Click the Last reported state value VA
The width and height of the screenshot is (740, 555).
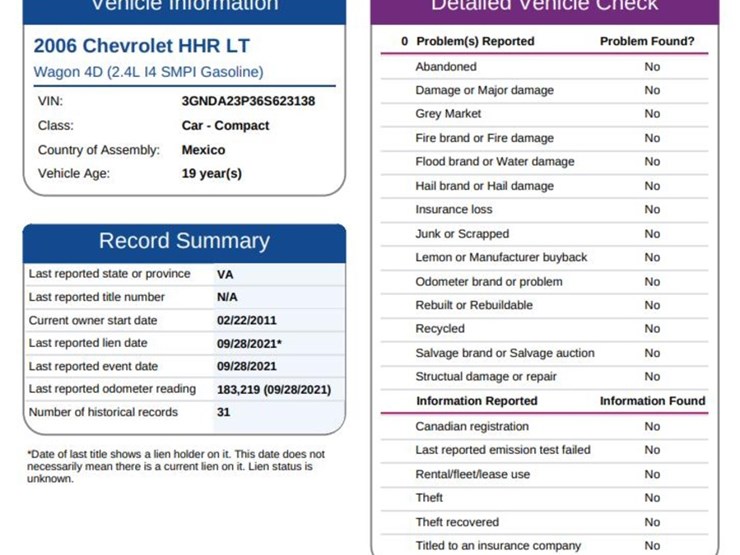click(x=225, y=274)
